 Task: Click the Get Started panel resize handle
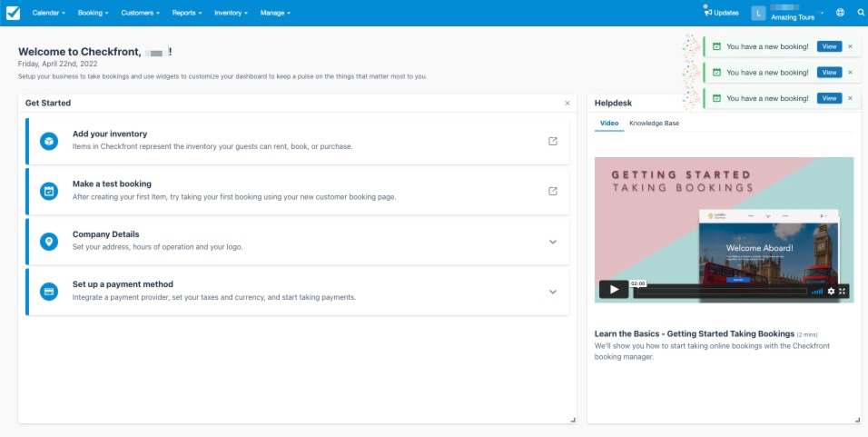[x=572, y=420]
